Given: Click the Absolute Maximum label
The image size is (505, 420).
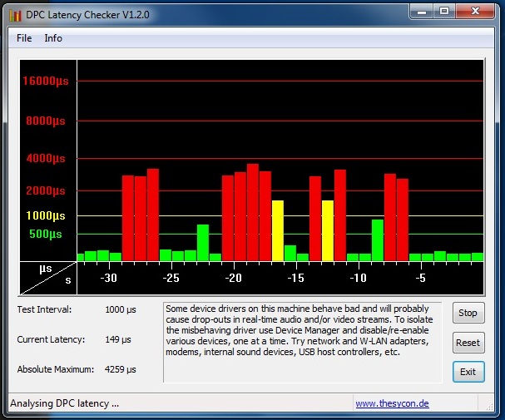Looking at the screenshot, I should (x=56, y=369).
